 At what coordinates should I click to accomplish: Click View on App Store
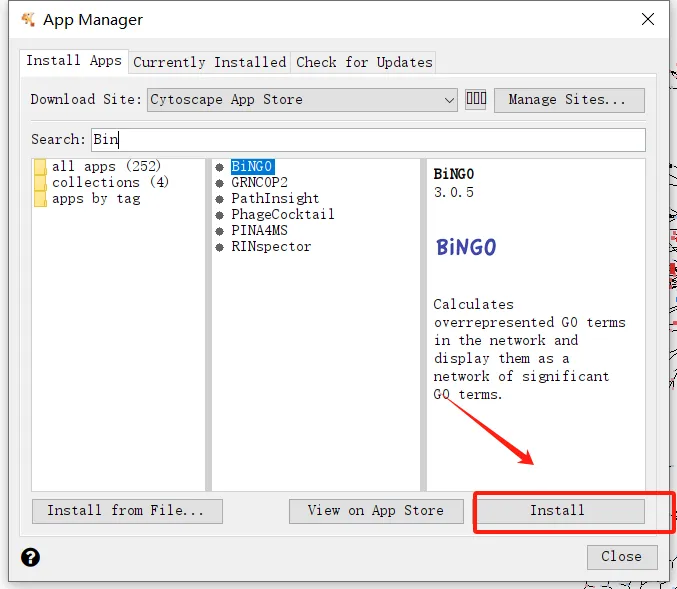[x=376, y=511]
